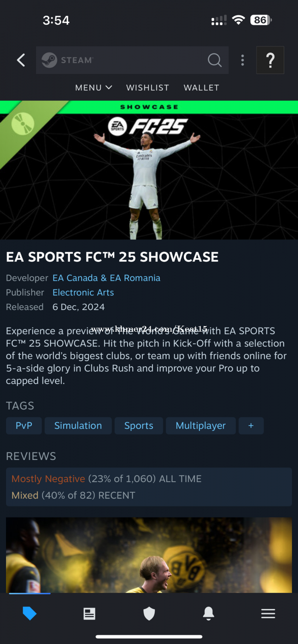Open the notifications bell tab

tap(209, 613)
